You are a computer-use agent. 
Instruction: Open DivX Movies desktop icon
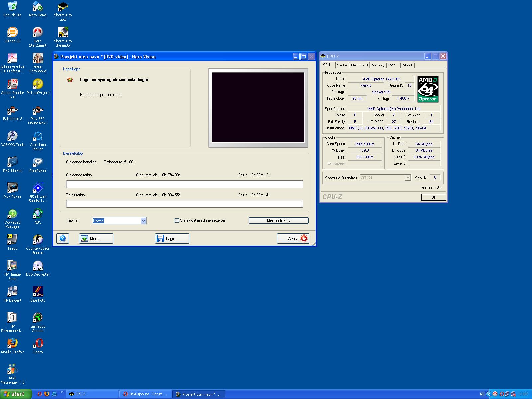point(12,165)
